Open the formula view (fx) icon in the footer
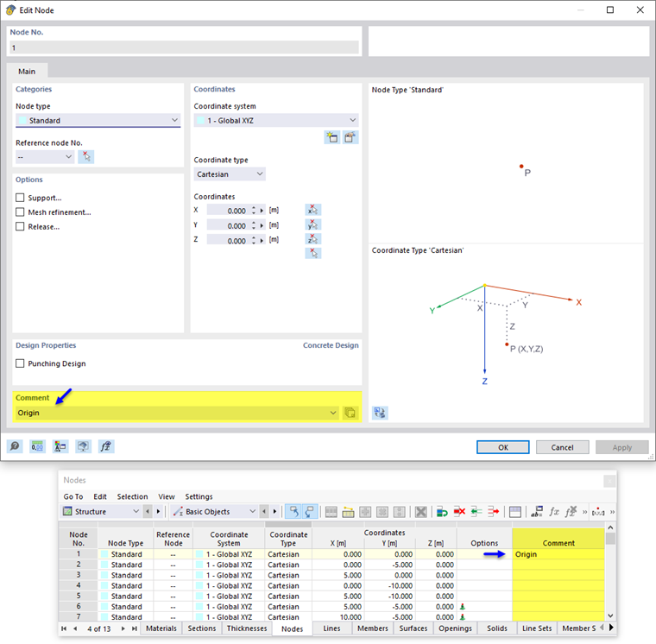Image resolution: width=656 pixels, height=644 pixels. coord(106,446)
